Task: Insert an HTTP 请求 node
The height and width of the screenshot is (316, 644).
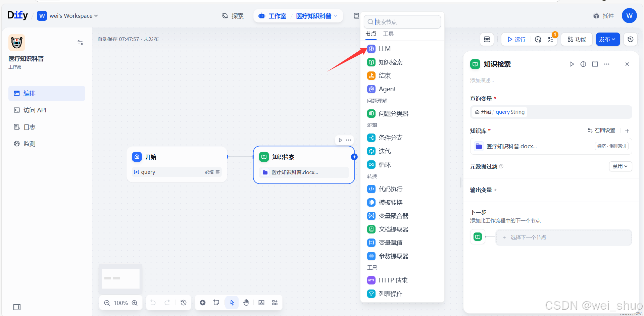Action: point(393,280)
